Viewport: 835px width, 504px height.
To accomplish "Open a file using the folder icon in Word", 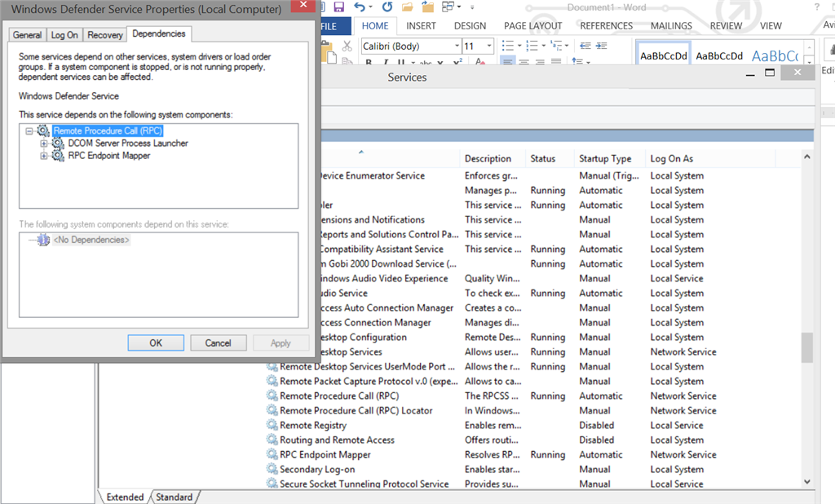I will 408,7.
